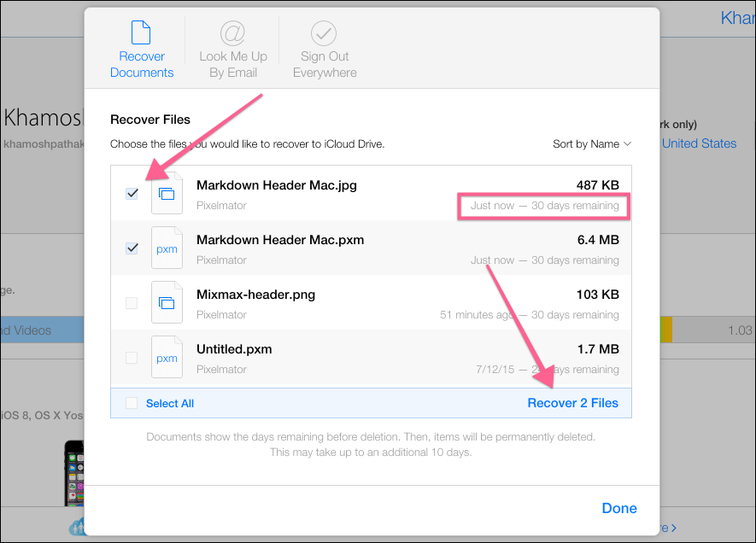Uncheck Markdown Header Mac.pxm checkbox
Image resolution: width=756 pixels, height=543 pixels.
pyautogui.click(x=132, y=248)
